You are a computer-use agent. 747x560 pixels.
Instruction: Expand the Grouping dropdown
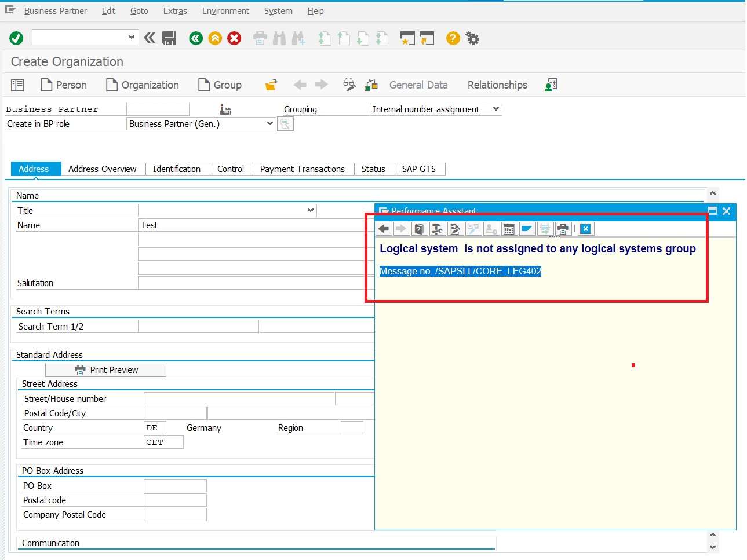point(496,109)
